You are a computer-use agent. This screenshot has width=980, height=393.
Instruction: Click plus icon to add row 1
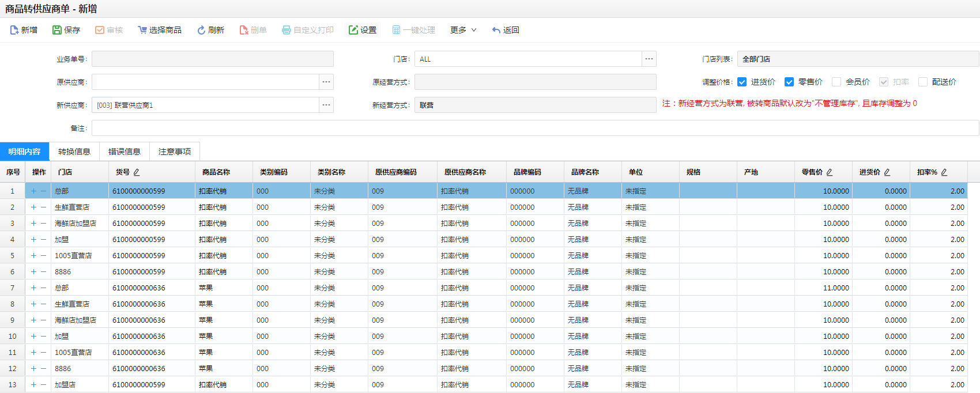(34, 191)
